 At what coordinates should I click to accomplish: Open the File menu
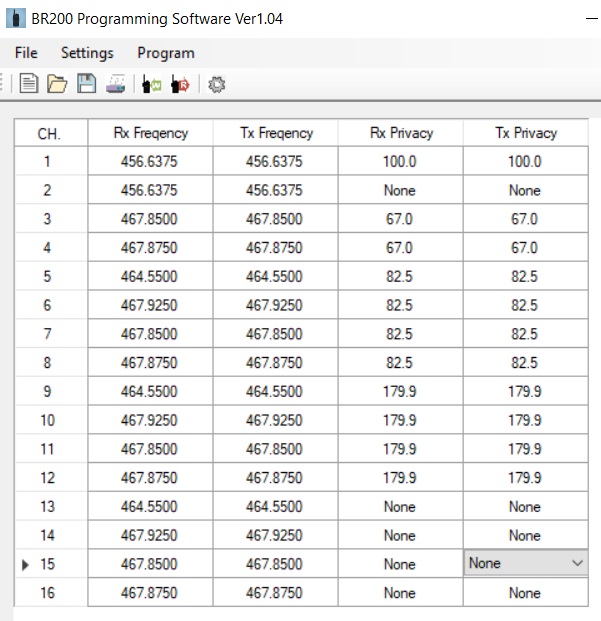26,53
